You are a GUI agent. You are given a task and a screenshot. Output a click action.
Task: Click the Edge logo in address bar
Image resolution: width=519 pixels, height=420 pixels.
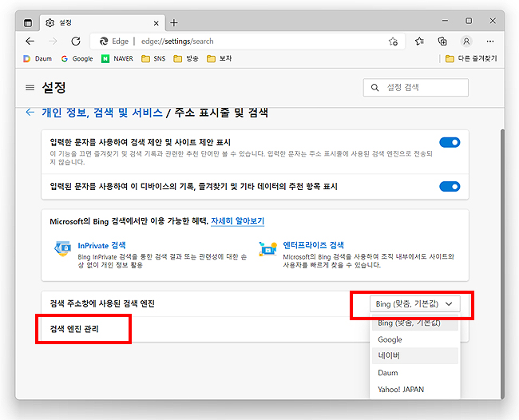(x=104, y=41)
